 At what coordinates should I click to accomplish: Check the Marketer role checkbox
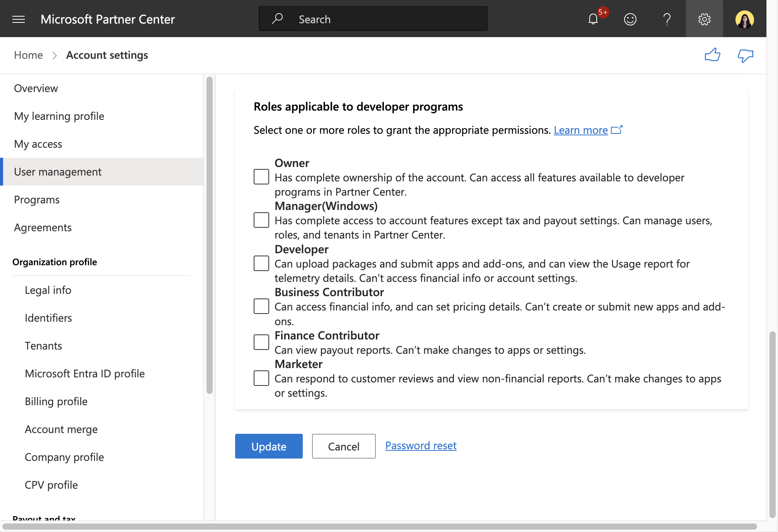click(261, 378)
